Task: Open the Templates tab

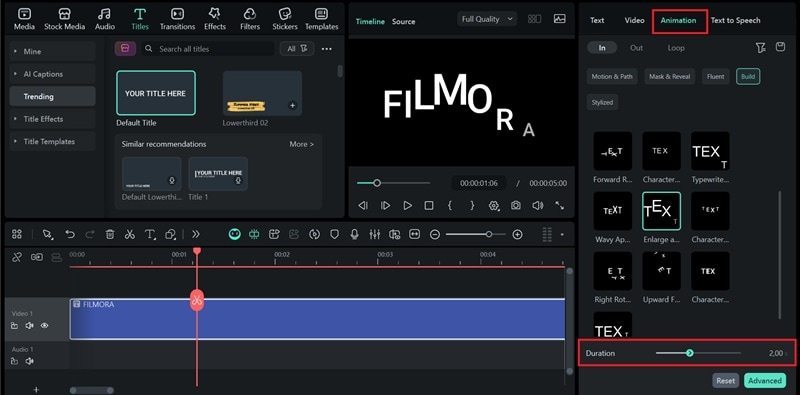Action: click(x=321, y=19)
